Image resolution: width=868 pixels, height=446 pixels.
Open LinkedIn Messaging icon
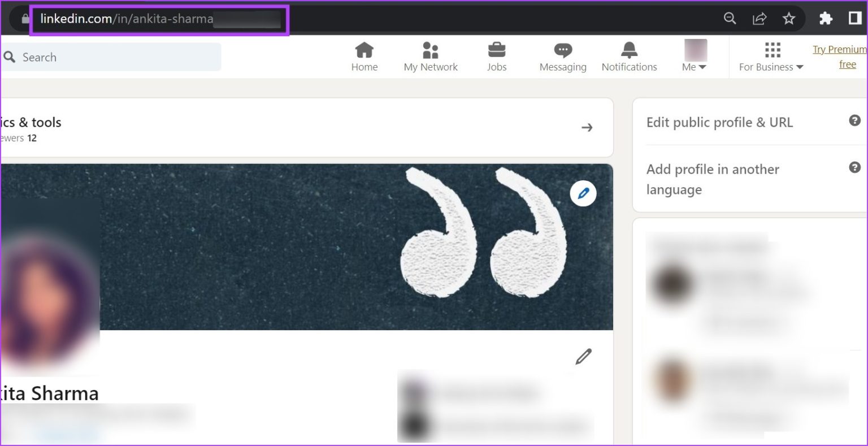(562, 51)
